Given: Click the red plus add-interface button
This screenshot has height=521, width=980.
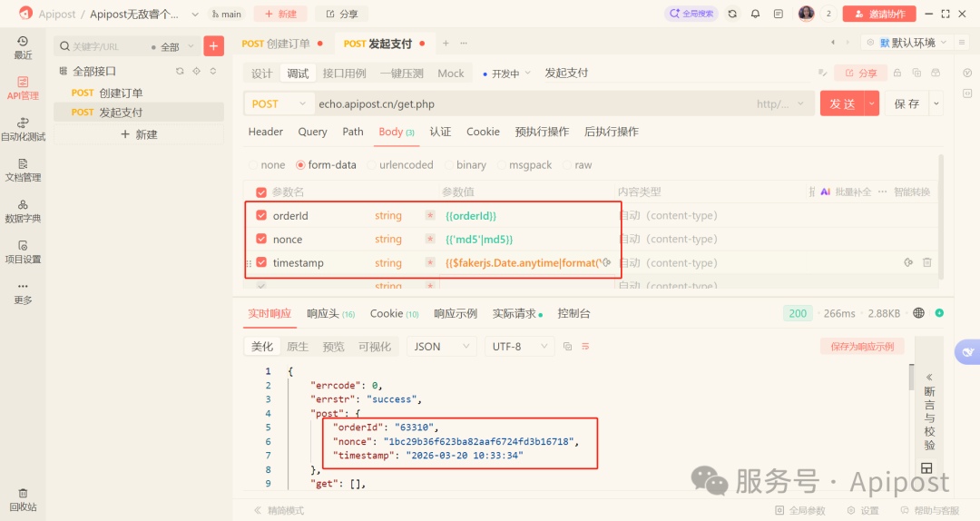Looking at the screenshot, I should coord(214,45).
